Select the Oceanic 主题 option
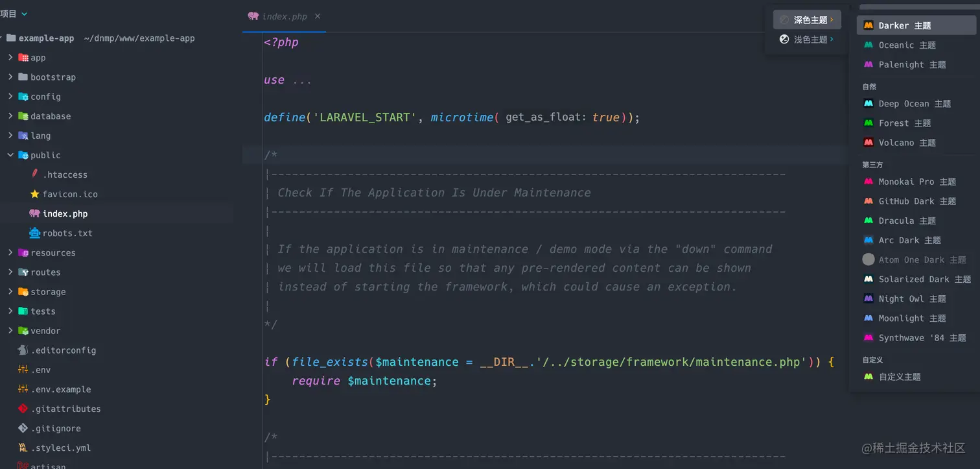Image resolution: width=980 pixels, height=469 pixels. click(x=916, y=45)
